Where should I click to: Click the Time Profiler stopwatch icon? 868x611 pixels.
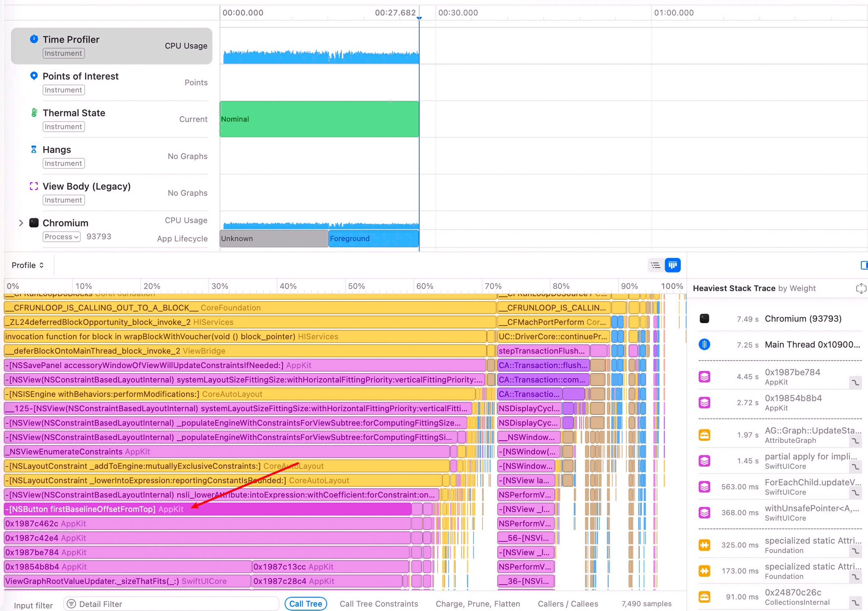[x=34, y=39]
